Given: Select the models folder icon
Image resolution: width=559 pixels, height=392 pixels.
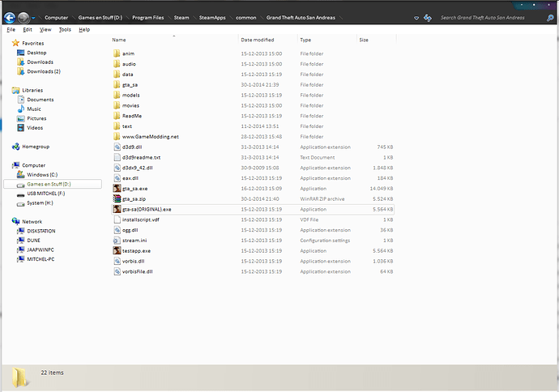Looking at the screenshot, I should click(117, 95).
